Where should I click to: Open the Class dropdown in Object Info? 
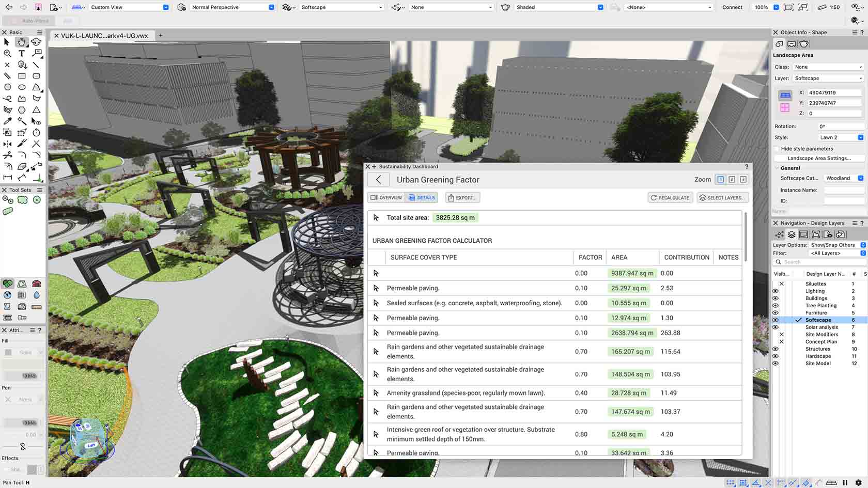pyautogui.click(x=828, y=67)
